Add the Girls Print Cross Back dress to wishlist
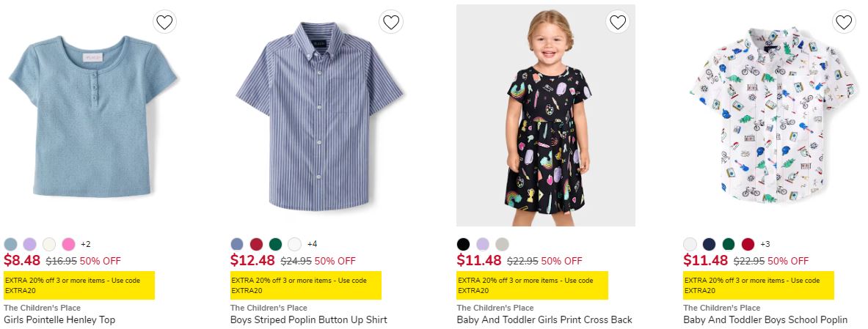 point(618,22)
